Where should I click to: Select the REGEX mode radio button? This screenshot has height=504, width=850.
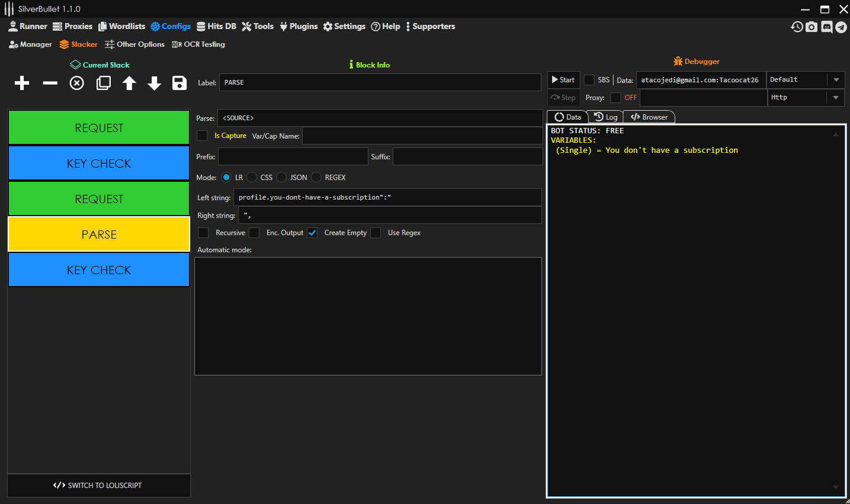316,177
